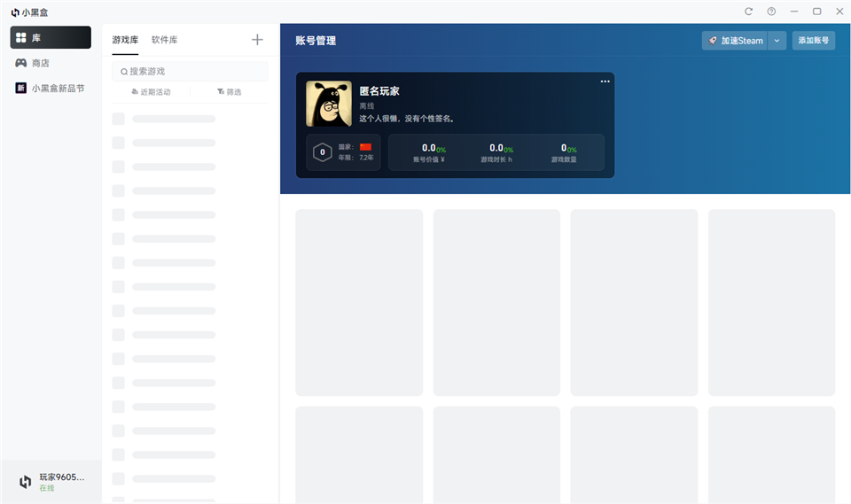Maximize the 小黑盒 window
The width and height of the screenshot is (851, 504).
coord(816,12)
